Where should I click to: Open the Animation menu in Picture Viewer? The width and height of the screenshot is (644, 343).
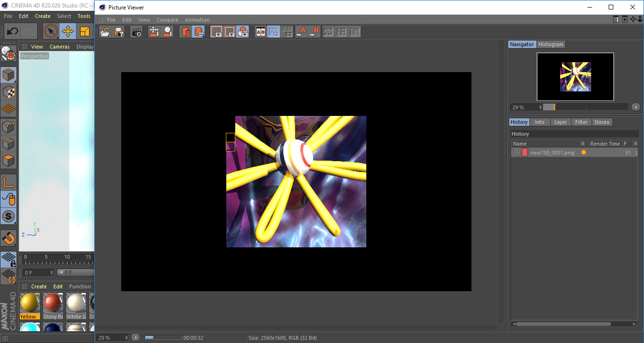click(197, 20)
